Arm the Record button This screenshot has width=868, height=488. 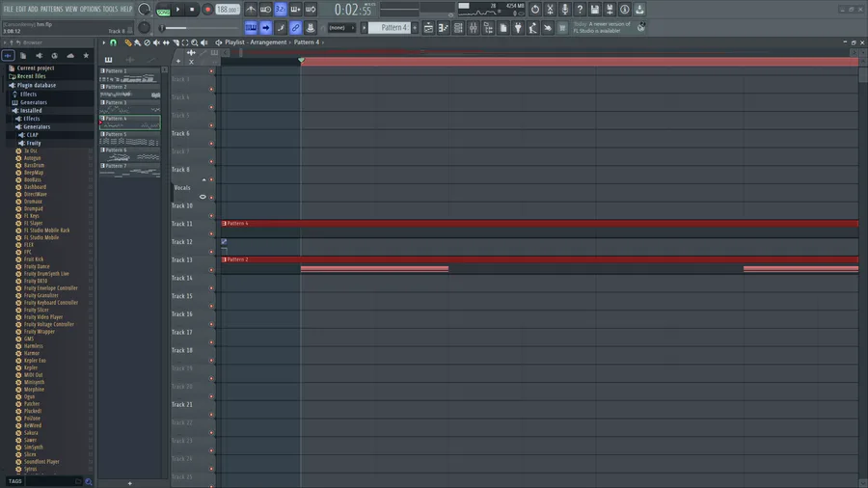[x=207, y=10]
